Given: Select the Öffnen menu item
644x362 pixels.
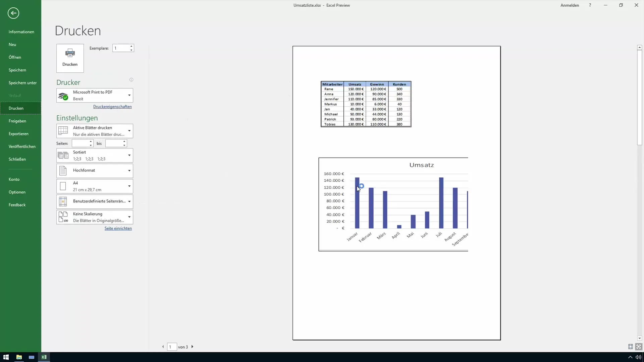Looking at the screenshot, I should [x=15, y=57].
